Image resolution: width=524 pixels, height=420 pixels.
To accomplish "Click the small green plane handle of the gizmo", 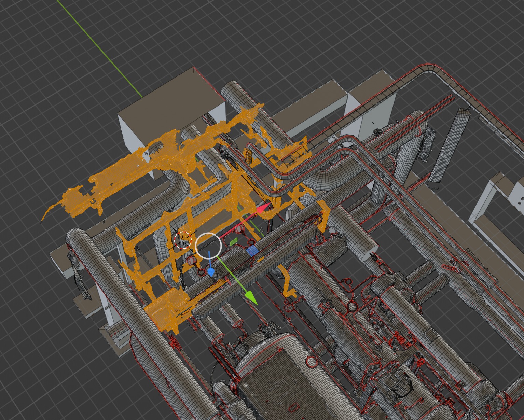I will 234,242.
